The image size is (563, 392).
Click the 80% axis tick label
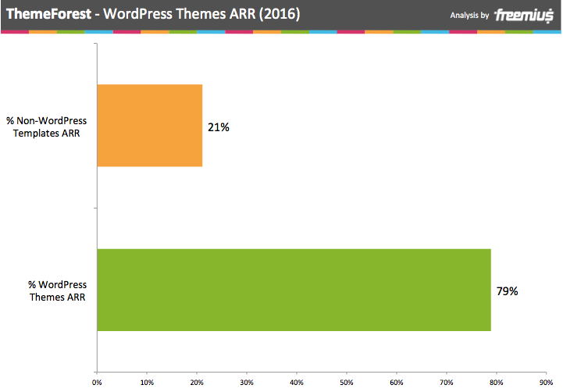tap(496, 383)
